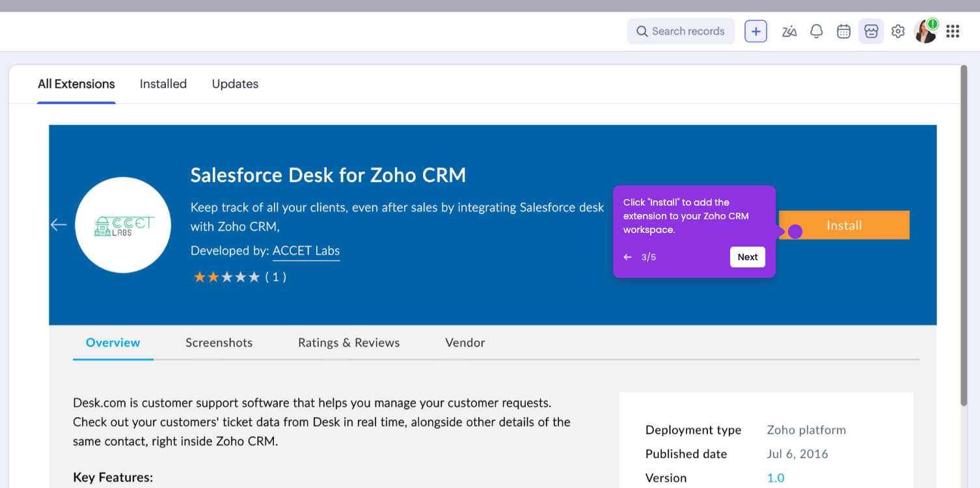Open the settings gear icon

point(898,31)
